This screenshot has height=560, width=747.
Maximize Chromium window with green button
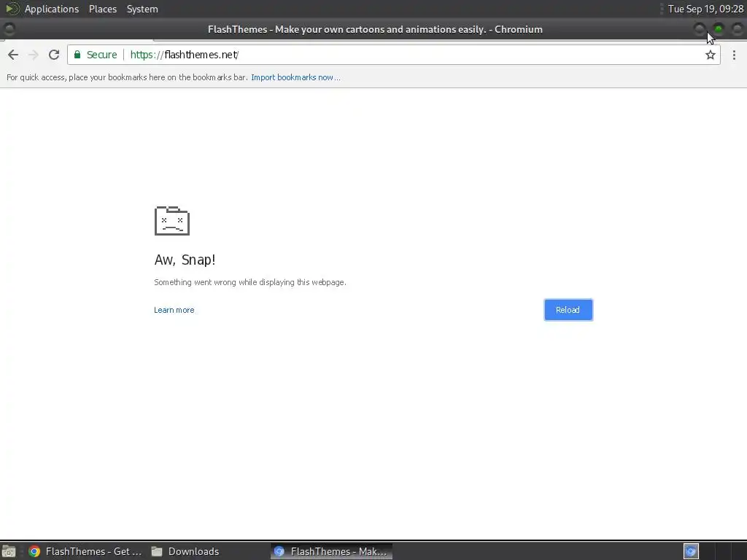pyautogui.click(x=719, y=29)
